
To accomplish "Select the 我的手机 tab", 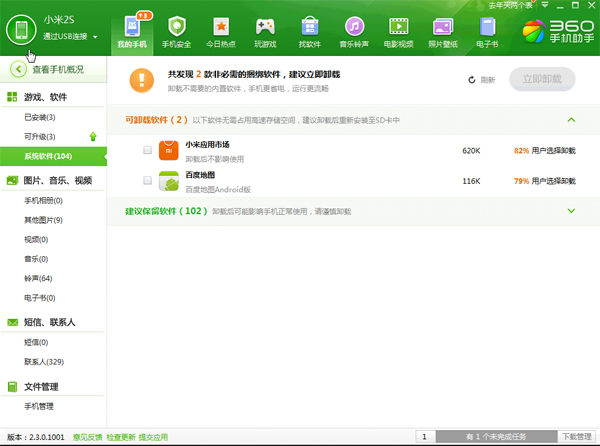I will coord(132,30).
